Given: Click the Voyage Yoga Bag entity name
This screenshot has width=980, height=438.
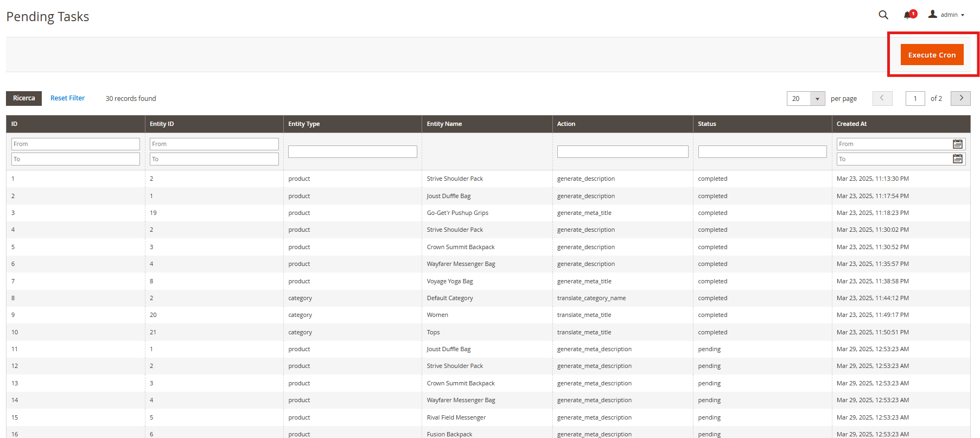Looking at the screenshot, I should pos(450,281).
